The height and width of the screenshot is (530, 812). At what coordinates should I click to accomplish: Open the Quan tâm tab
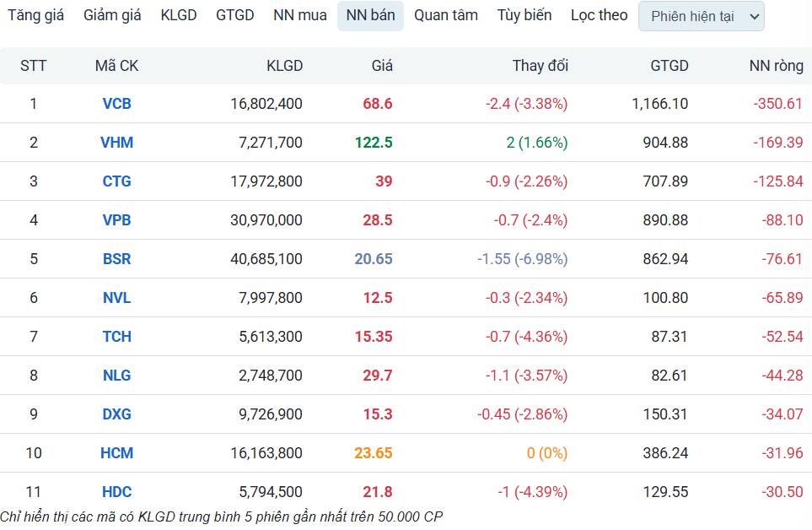446,15
